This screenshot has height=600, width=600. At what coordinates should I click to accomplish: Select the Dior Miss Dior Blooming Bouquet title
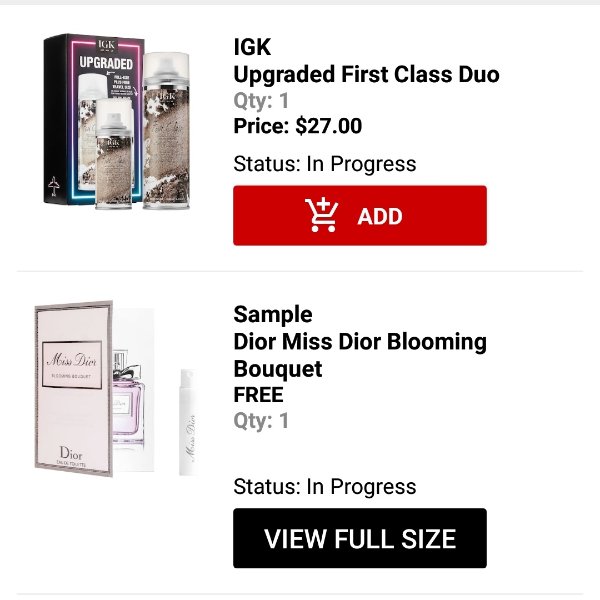pos(360,355)
